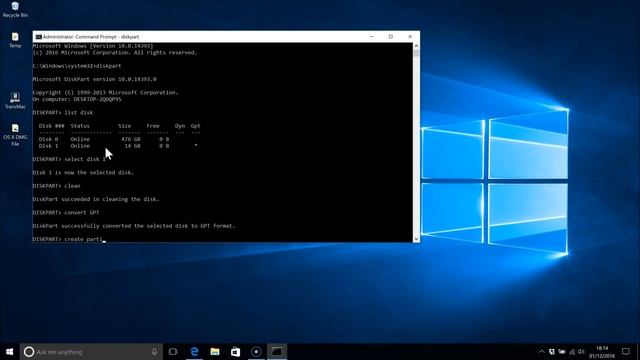Click the 'select disk 1' command line

pos(69,159)
